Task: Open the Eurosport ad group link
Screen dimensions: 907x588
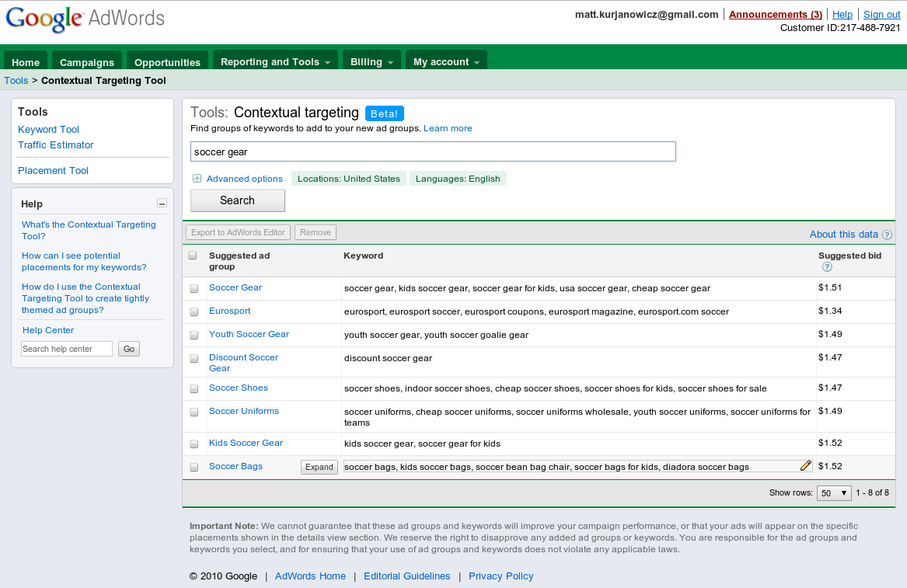Action: point(229,311)
